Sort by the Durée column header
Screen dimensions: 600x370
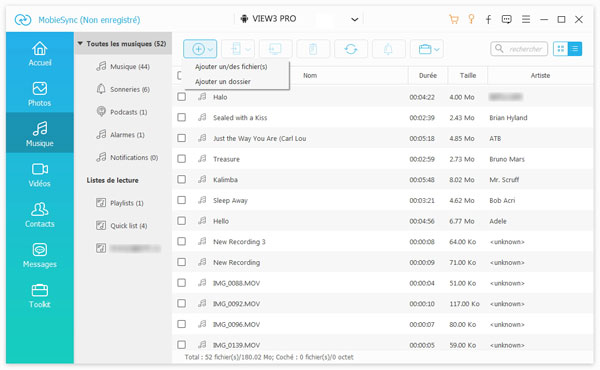pos(428,75)
